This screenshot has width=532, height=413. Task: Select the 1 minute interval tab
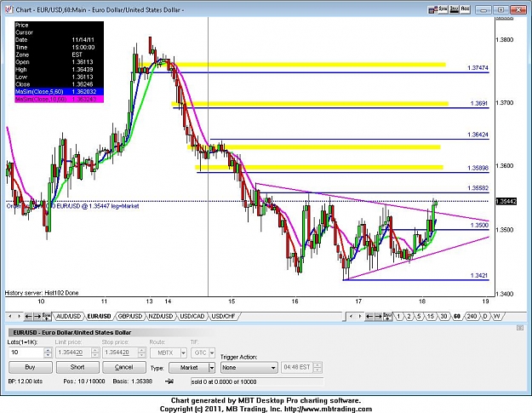tap(398, 316)
